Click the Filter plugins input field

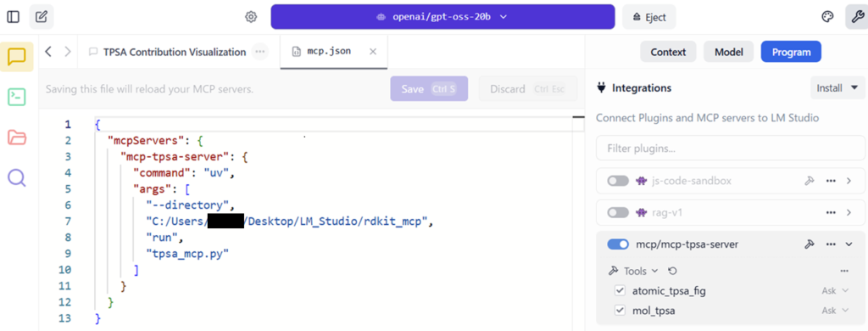click(x=730, y=149)
